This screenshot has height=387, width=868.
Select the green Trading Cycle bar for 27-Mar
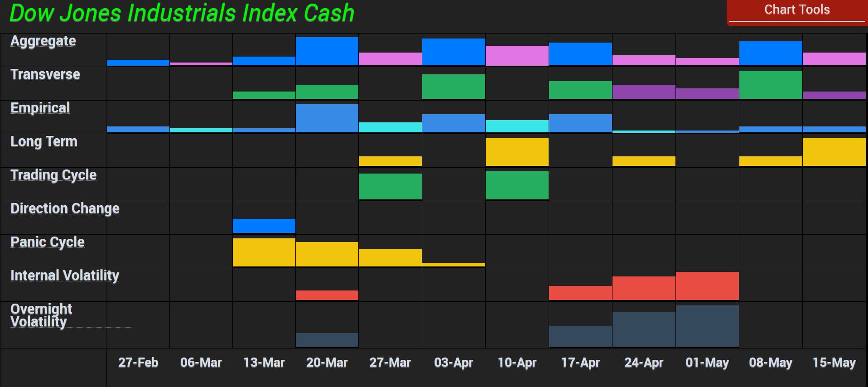(x=390, y=186)
